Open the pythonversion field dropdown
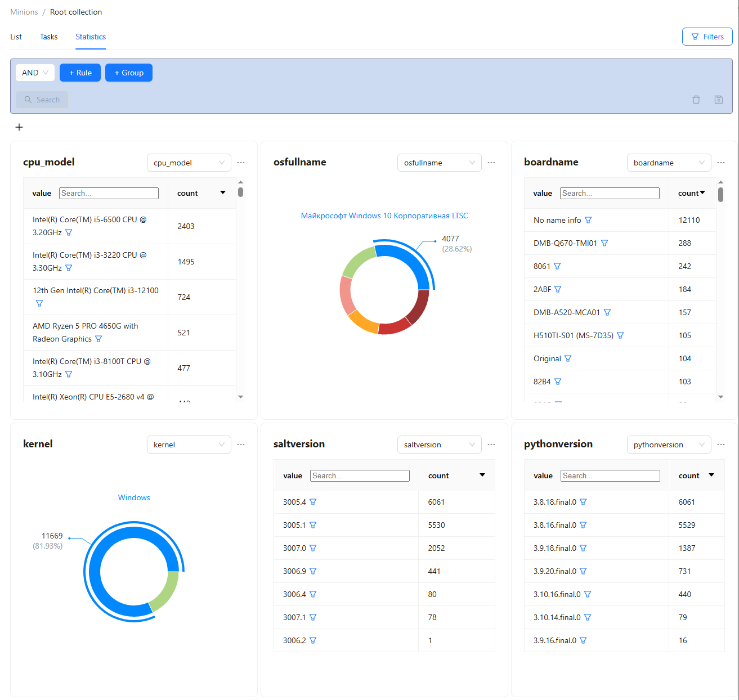This screenshot has width=739, height=700. tap(669, 445)
